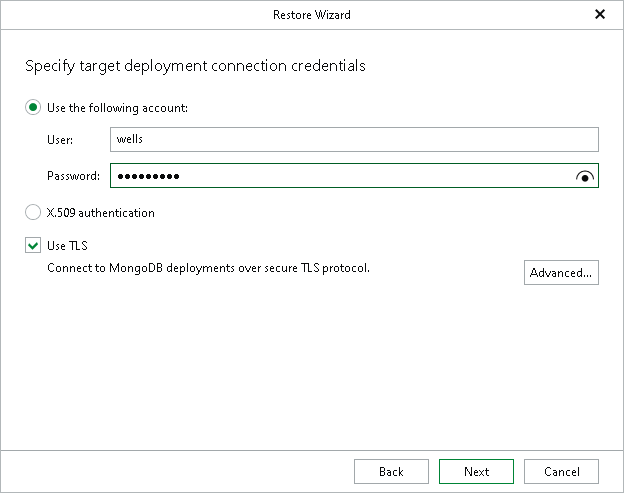Click the masked password dots
This screenshot has height=493, width=624.
[148, 177]
